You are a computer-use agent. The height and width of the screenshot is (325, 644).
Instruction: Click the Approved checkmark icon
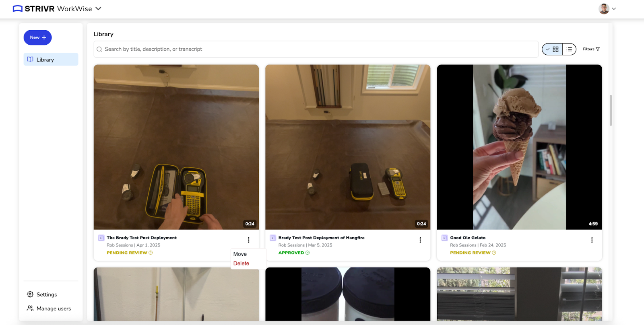[x=308, y=253]
